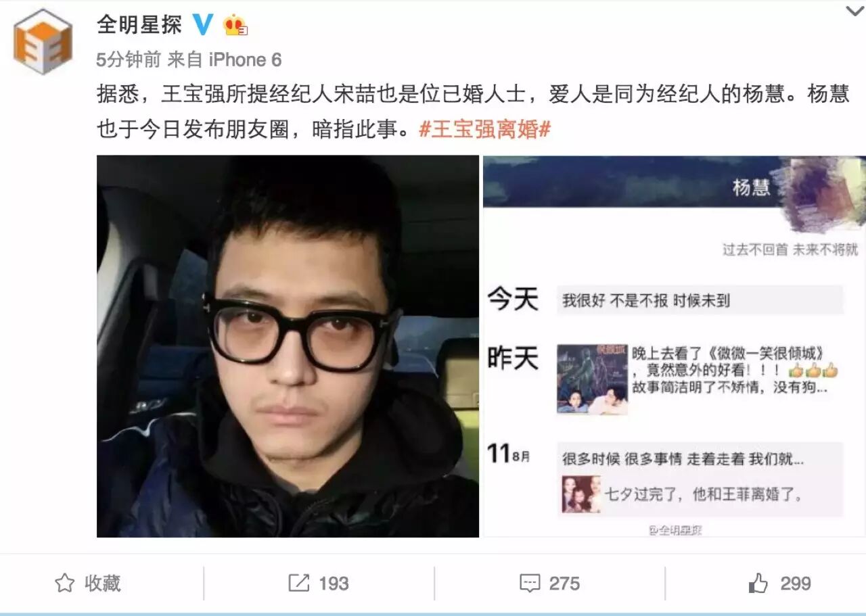This screenshot has height=616, width=866.
Task: Click the 全明星探 username
Action: coord(139,25)
